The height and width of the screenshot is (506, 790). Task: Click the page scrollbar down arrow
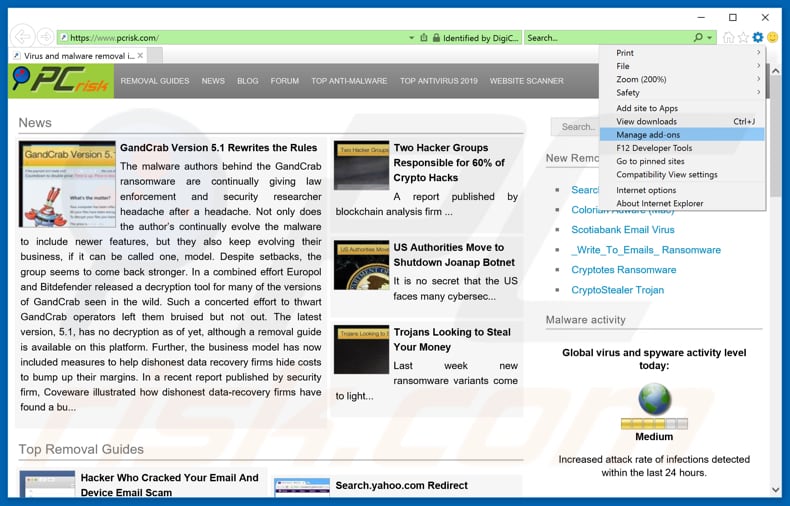pyautogui.click(x=775, y=489)
